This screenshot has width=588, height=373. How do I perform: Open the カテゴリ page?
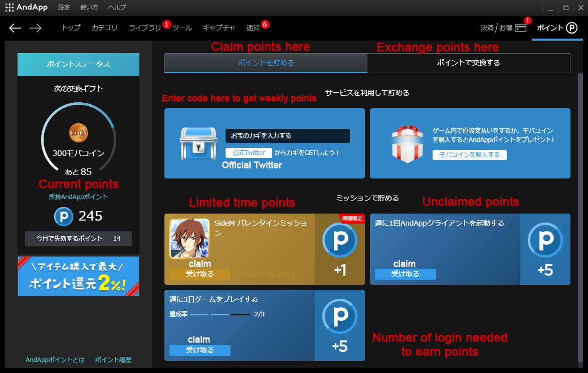point(104,28)
